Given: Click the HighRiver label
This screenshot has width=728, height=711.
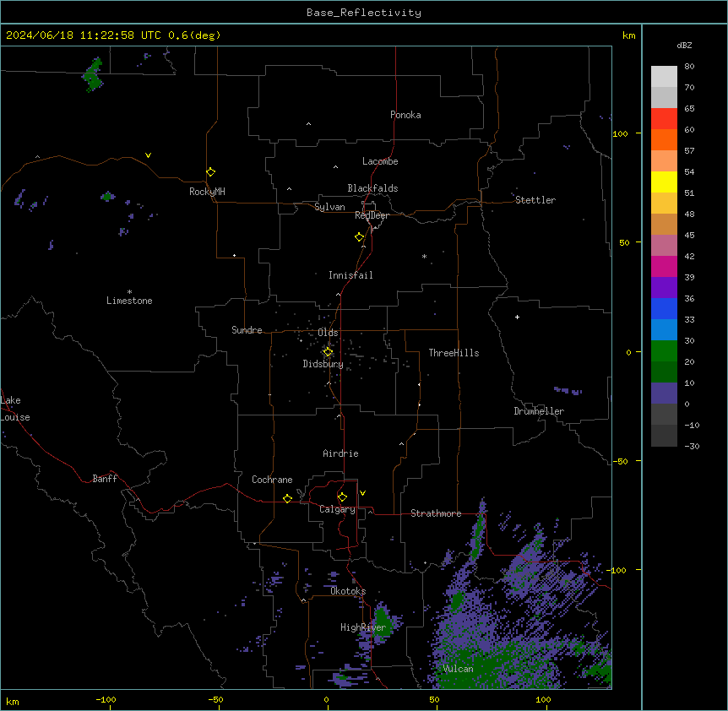Looking at the screenshot, I should coord(363,627).
